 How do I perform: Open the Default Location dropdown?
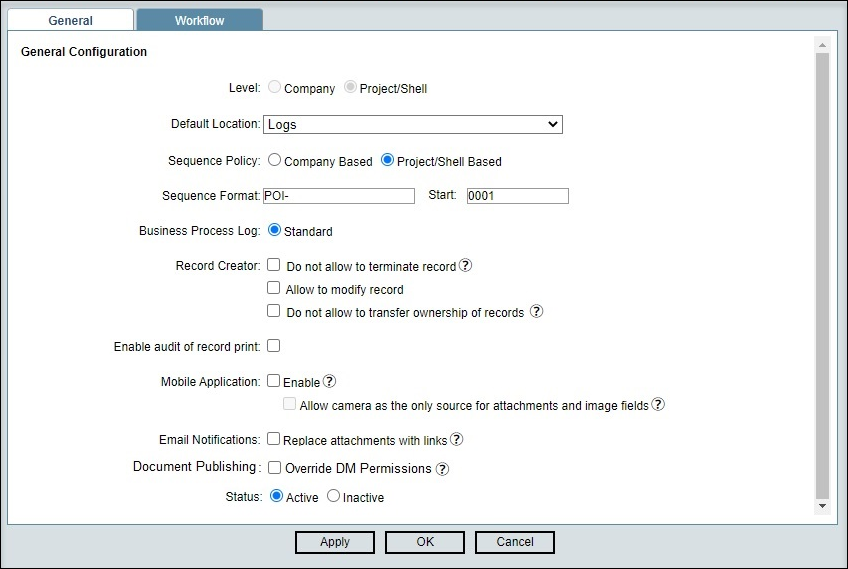pyautogui.click(x=413, y=124)
